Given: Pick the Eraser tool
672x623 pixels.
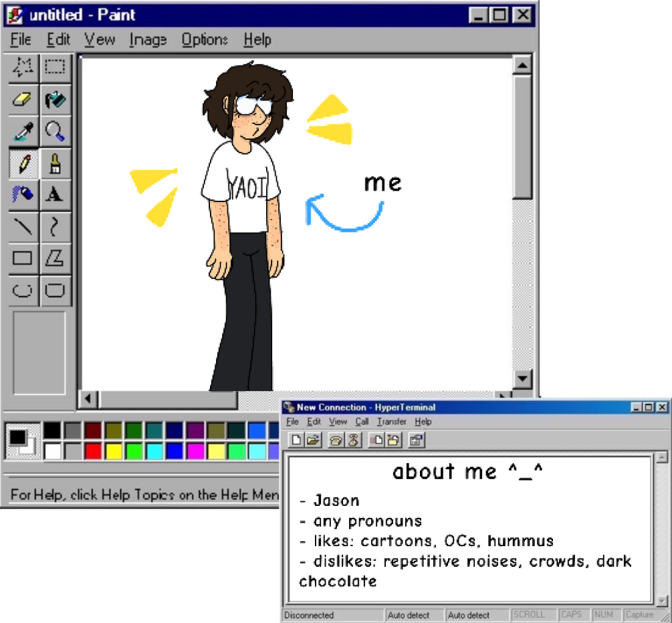Looking at the screenshot, I should [x=23, y=99].
